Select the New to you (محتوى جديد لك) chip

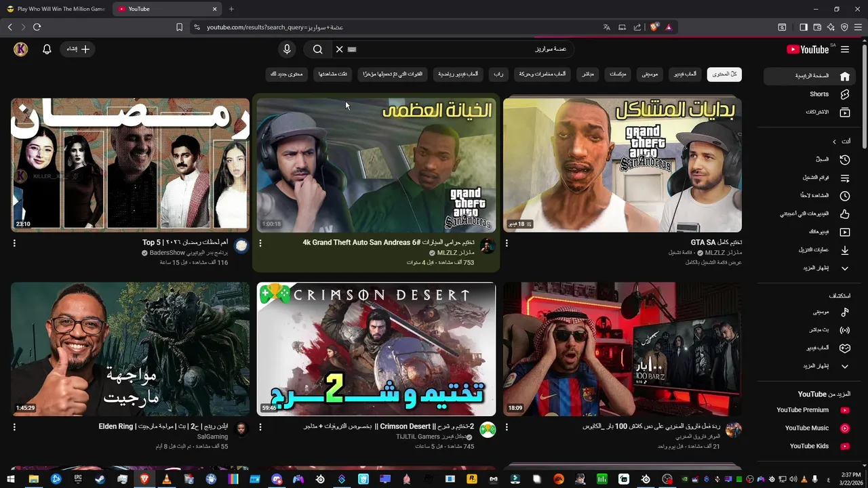click(287, 74)
